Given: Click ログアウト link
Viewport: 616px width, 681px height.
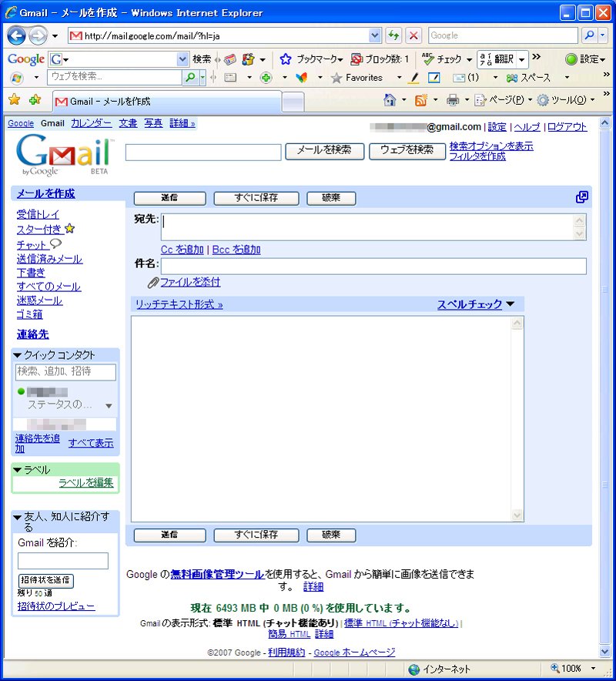Looking at the screenshot, I should (x=567, y=127).
